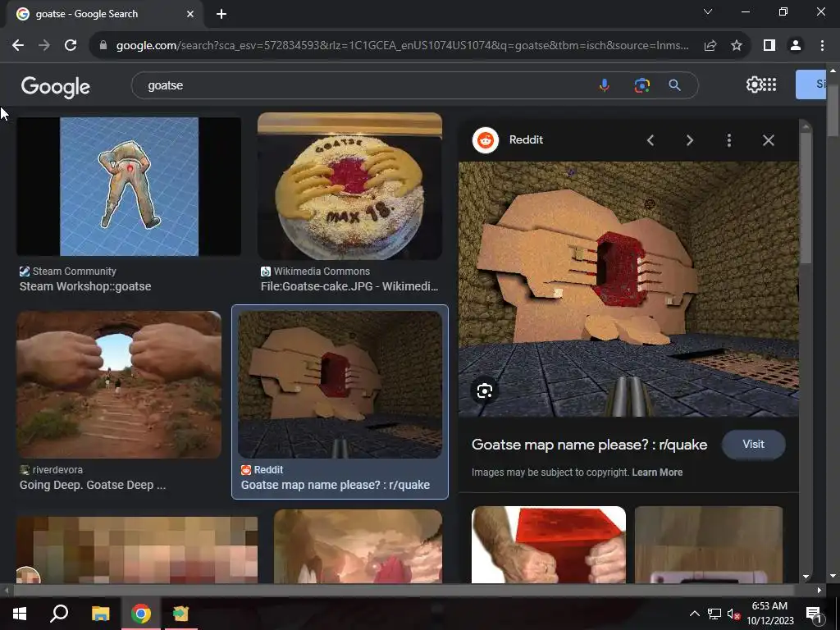Visit the Reddit source page
The image size is (840, 630).
click(753, 444)
